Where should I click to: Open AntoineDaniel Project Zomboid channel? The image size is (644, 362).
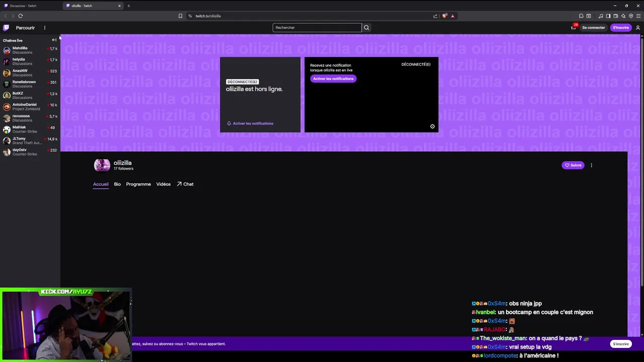30,107
